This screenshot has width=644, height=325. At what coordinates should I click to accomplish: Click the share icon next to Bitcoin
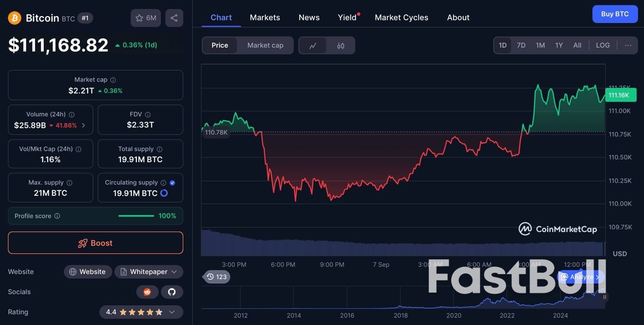point(174,18)
